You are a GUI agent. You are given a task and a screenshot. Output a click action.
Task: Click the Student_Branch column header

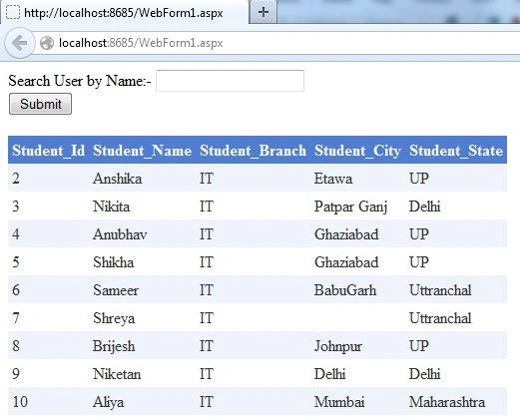pyautogui.click(x=253, y=151)
